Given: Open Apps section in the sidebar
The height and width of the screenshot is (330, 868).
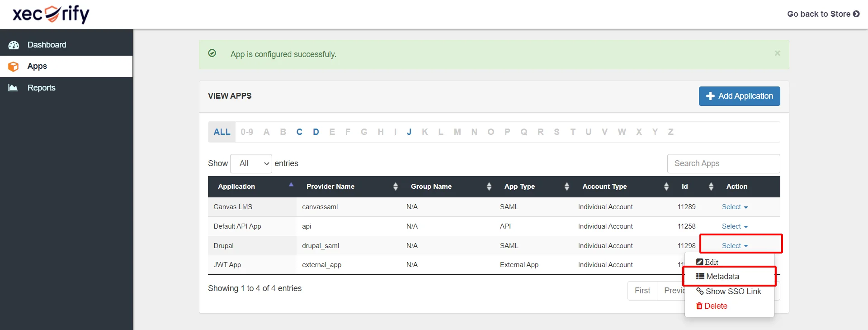Looking at the screenshot, I should point(66,66).
